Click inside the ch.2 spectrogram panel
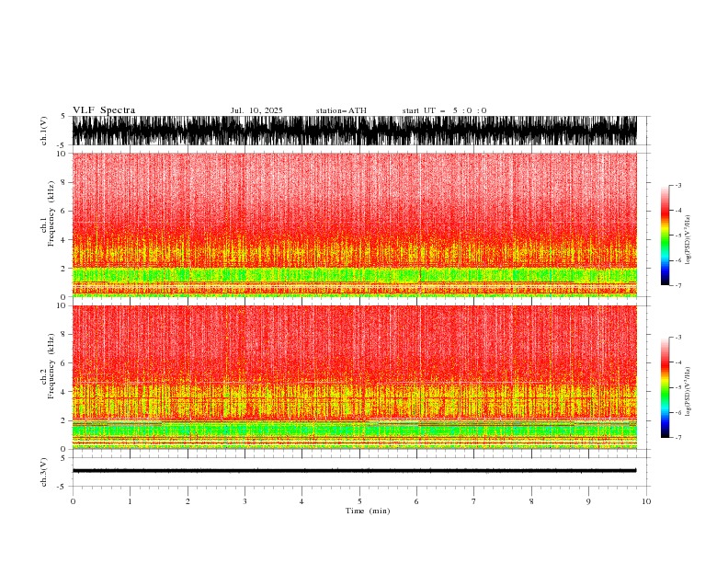The height and width of the screenshot is (563, 728). click(355, 377)
